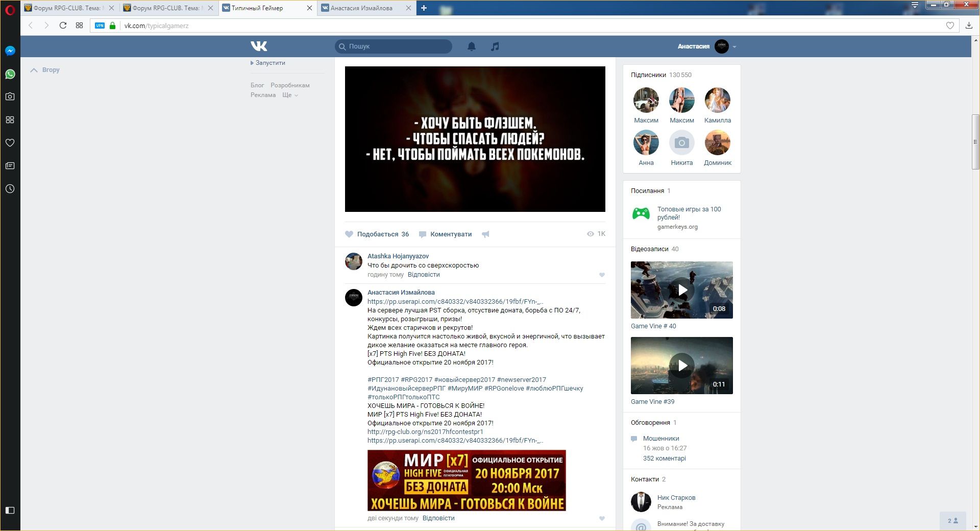
Task: Expand the Ще footer menu
Action: click(290, 95)
